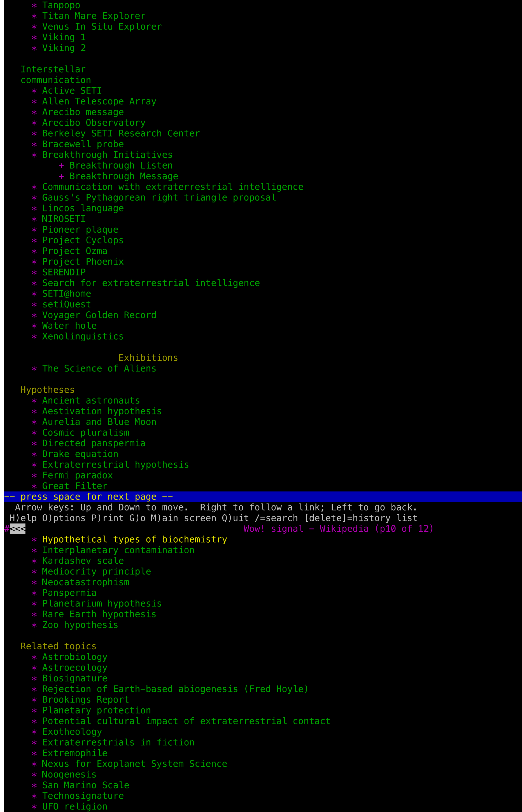Open the Bracewell probe link
522x812 pixels.
point(83,144)
